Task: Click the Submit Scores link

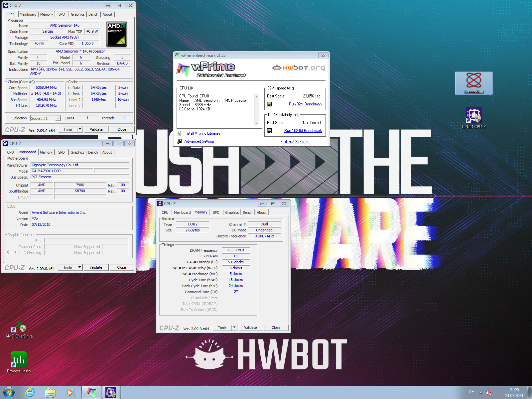Action: pos(295,142)
